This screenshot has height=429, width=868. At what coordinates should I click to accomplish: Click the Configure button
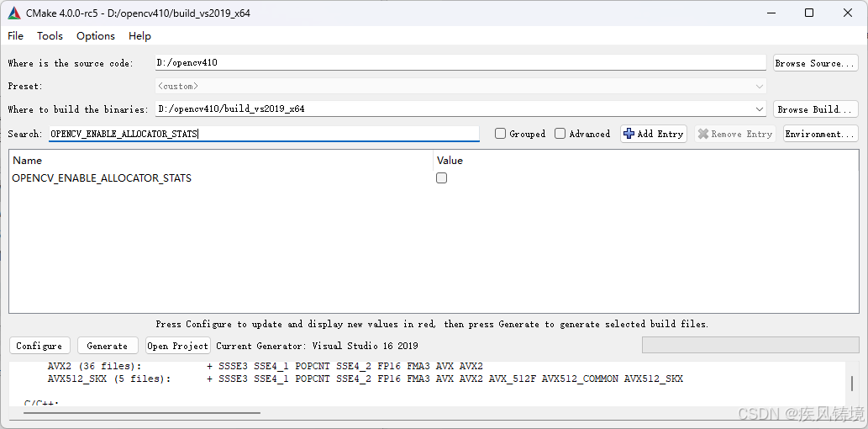coord(39,346)
